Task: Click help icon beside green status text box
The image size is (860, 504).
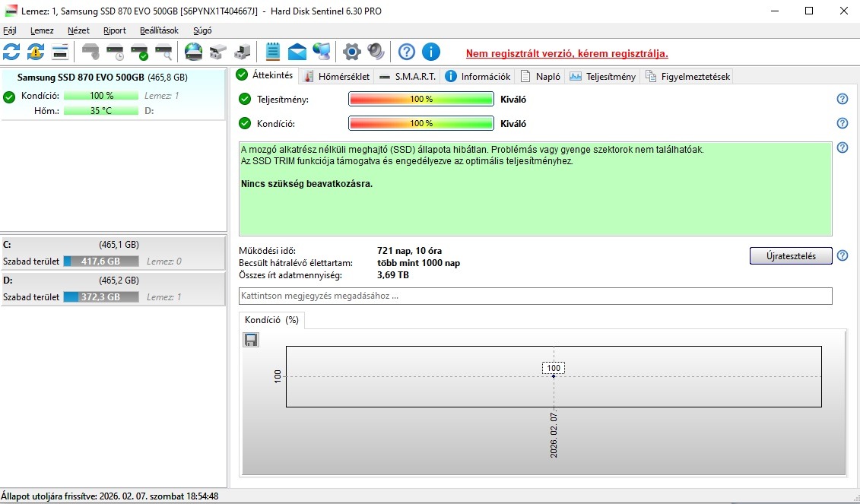Action: [x=843, y=147]
